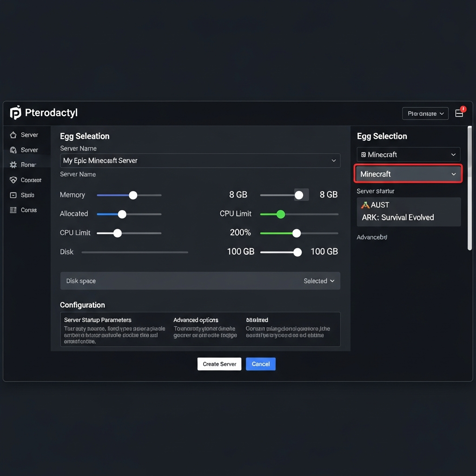Click the Server Name input field
Screen dimensions: 476x476
[x=200, y=160]
